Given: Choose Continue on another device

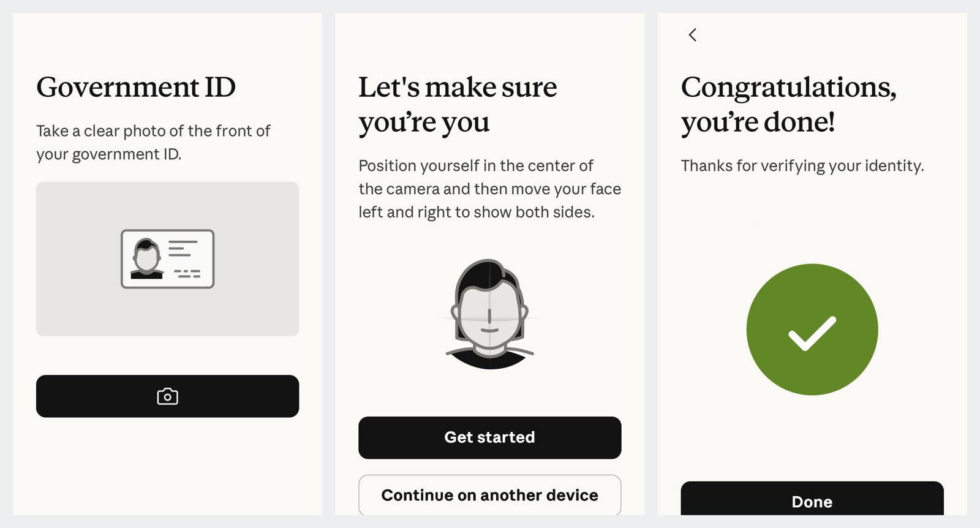Looking at the screenshot, I should pos(489,495).
